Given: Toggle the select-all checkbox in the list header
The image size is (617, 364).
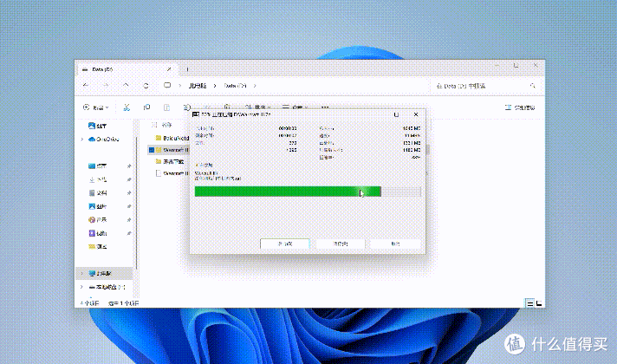Looking at the screenshot, I should 154,125.
